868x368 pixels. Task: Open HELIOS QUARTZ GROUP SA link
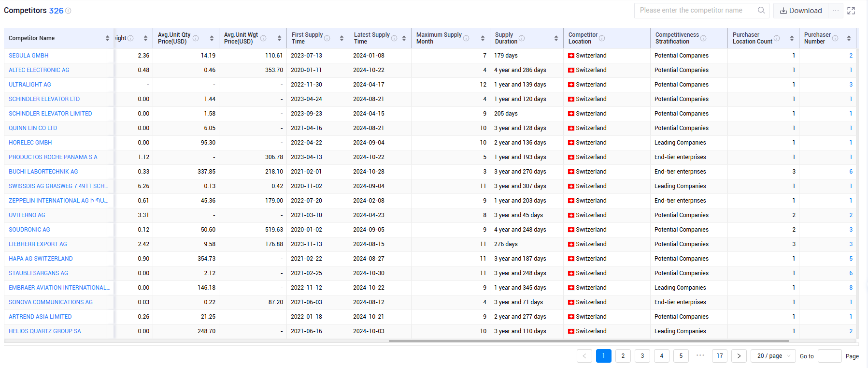click(45, 331)
